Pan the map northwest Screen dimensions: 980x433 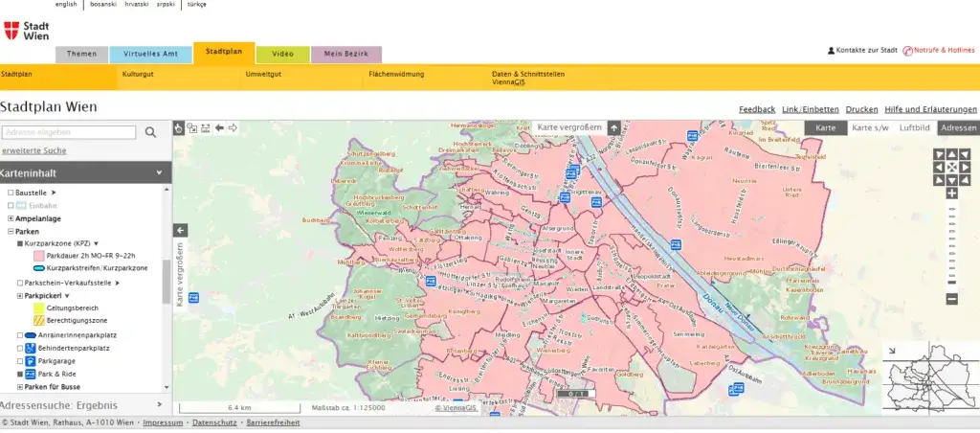click(x=939, y=154)
